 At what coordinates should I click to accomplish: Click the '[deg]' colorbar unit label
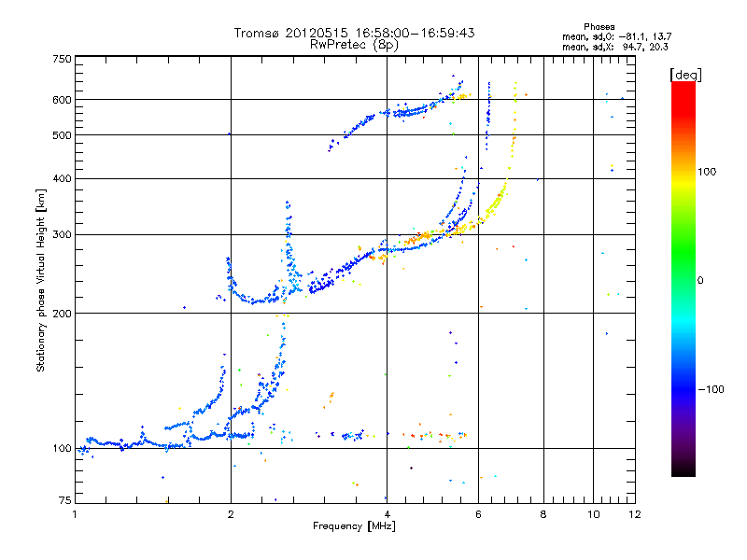pyautogui.click(x=685, y=75)
